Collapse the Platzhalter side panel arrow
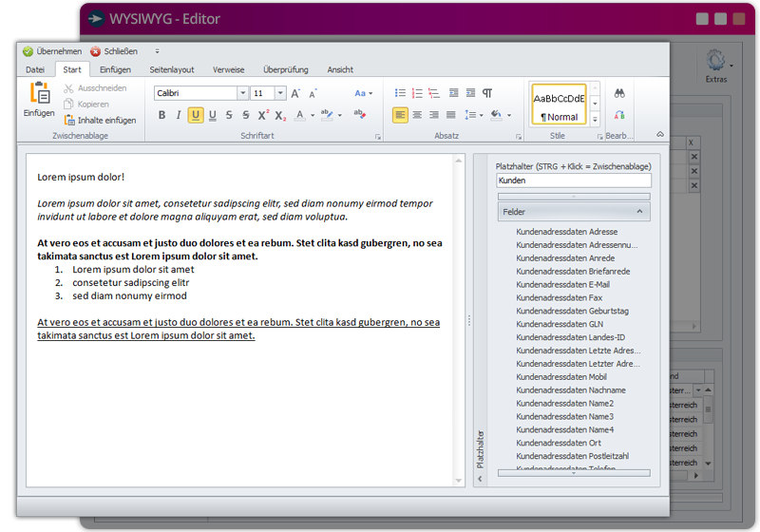 [480, 479]
